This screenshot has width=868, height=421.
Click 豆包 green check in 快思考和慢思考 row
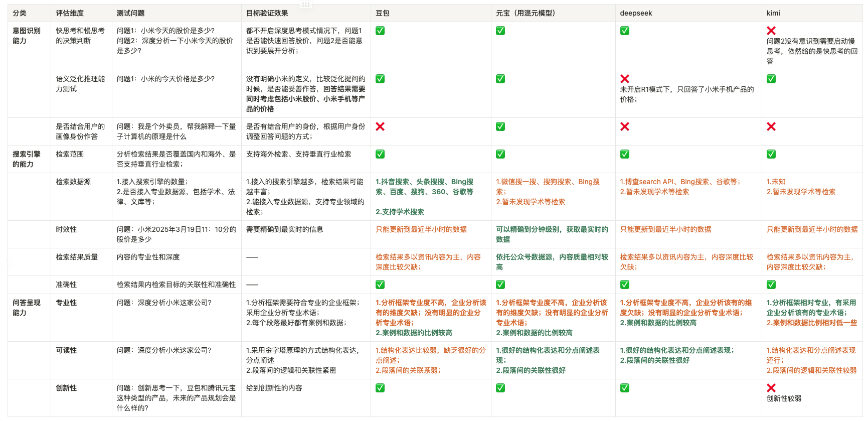point(380,31)
